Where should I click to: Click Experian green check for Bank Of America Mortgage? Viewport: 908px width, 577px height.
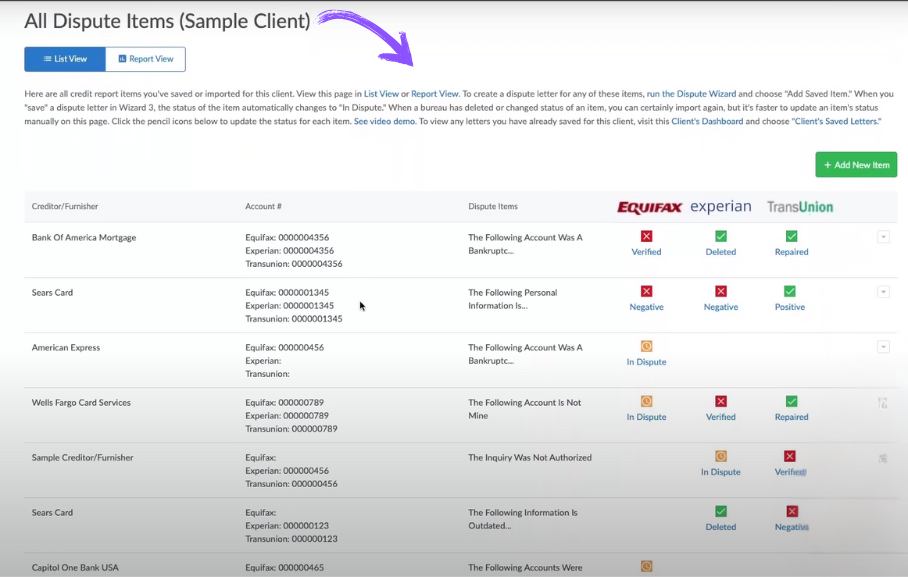[720, 236]
